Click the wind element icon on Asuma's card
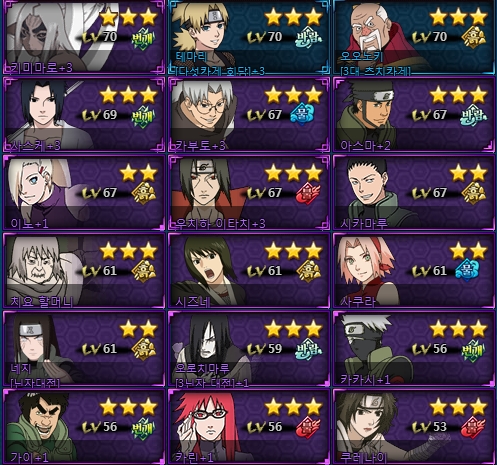 [473, 115]
